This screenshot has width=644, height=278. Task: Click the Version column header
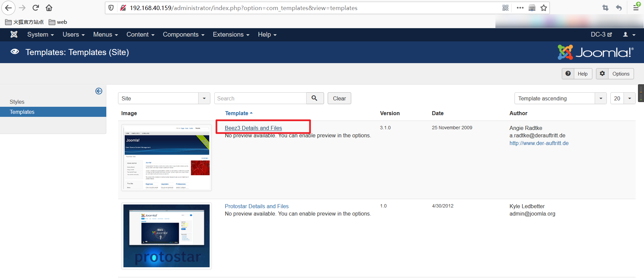[x=390, y=113]
